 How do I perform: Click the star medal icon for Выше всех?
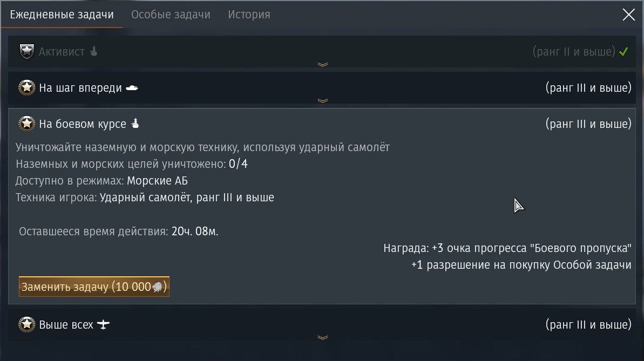tap(26, 324)
